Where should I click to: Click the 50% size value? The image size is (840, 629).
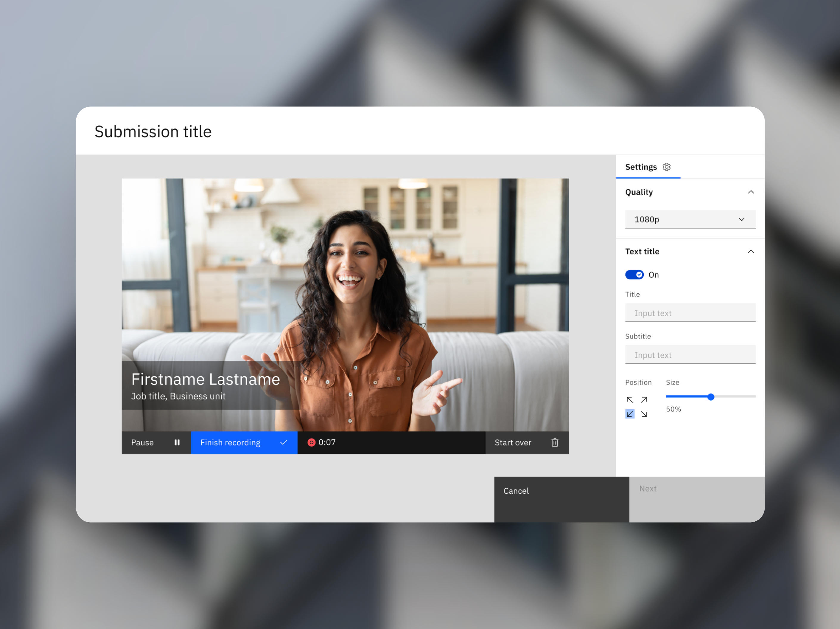click(673, 409)
